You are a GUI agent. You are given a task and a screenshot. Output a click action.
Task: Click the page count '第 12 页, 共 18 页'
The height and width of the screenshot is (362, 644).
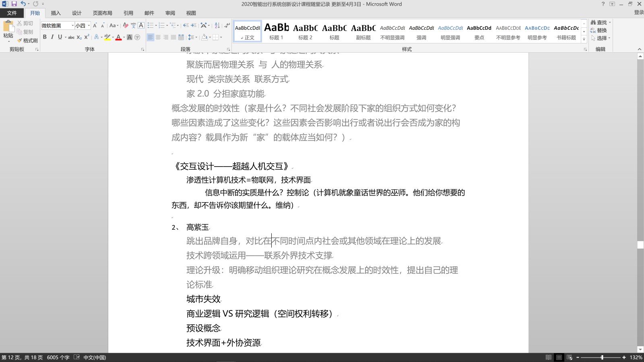pyautogui.click(x=22, y=357)
